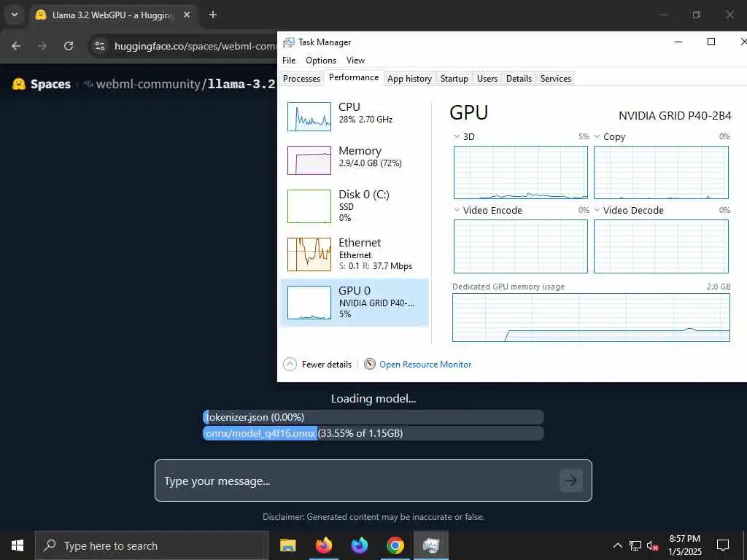Click the Dedicated GPU memory usage graph
Image resolution: width=747 pixels, height=560 pixels.
[x=591, y=318]
